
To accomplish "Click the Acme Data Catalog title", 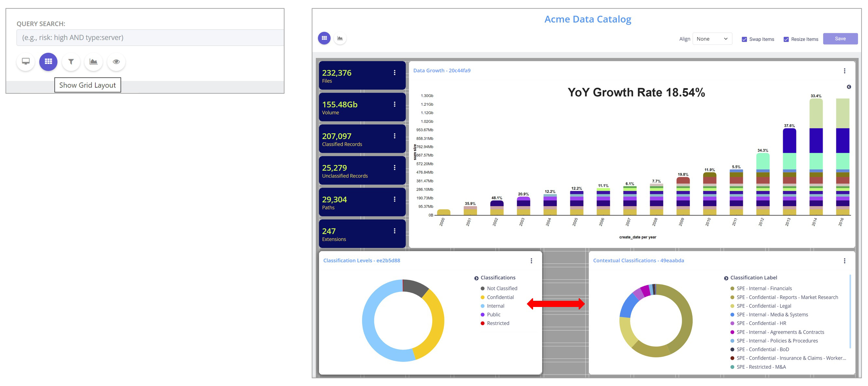I will [x=588, y=19].
